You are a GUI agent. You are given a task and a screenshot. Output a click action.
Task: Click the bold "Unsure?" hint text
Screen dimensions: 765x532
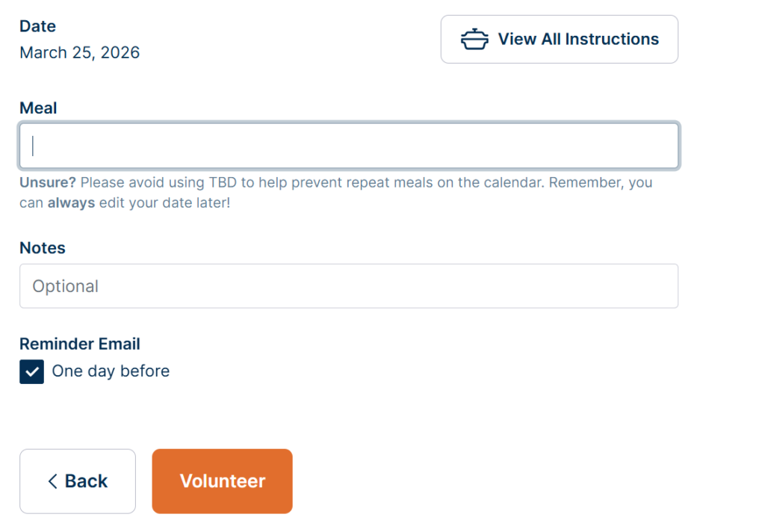[x=48, y=182]
